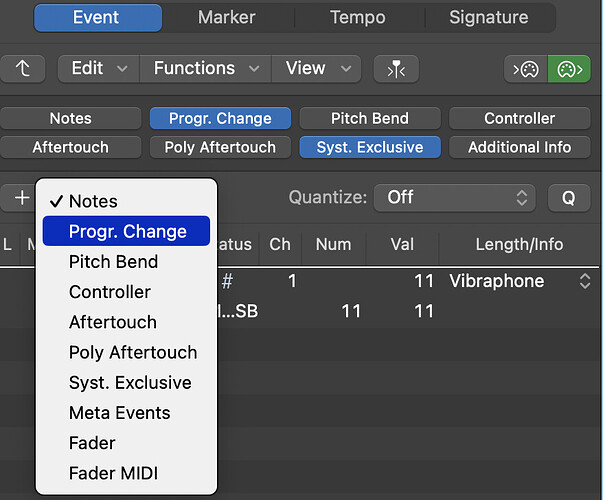The image size is (603, 500).
Task: Toggle the Syst. Exclusive filter button
Action: click(x=370, y=147)
